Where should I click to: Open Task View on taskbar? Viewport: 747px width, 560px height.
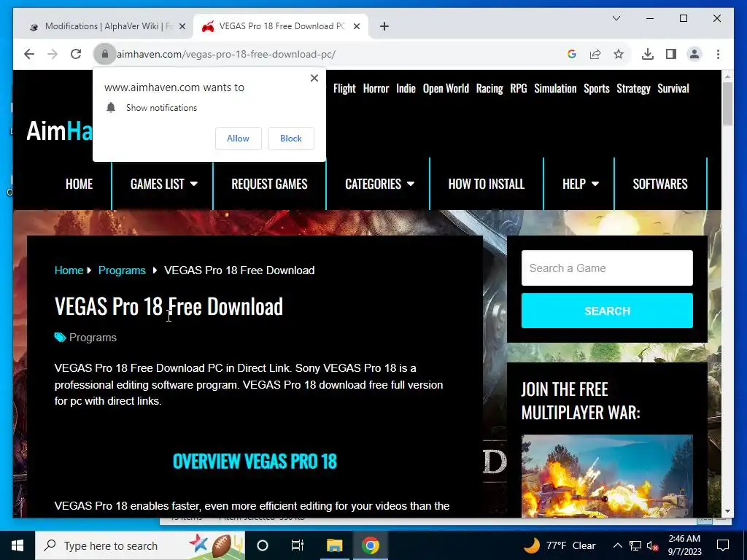(x=298, y=545)
